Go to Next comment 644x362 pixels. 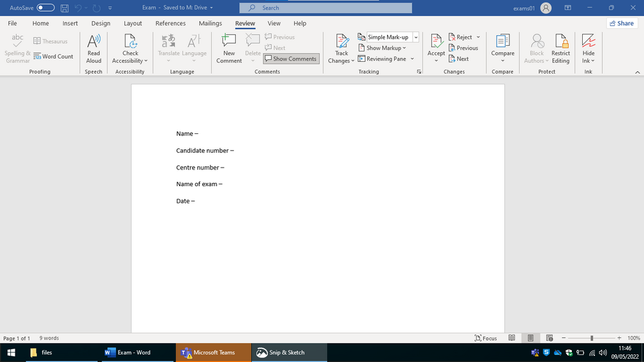point(275,48)
